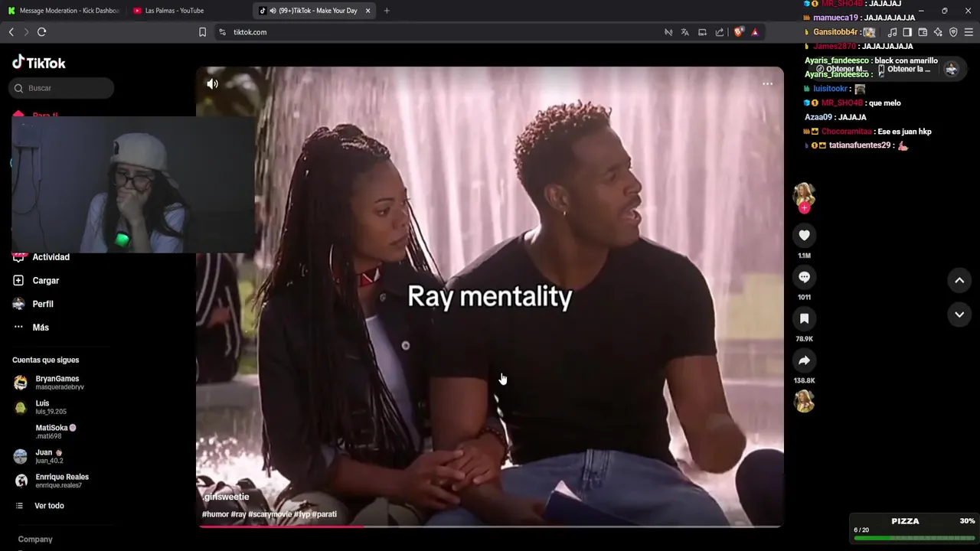The height and width of the screenshot is (551, 980).
Task: Click Obtener M... app button
Action: click(x=842, y=69)
